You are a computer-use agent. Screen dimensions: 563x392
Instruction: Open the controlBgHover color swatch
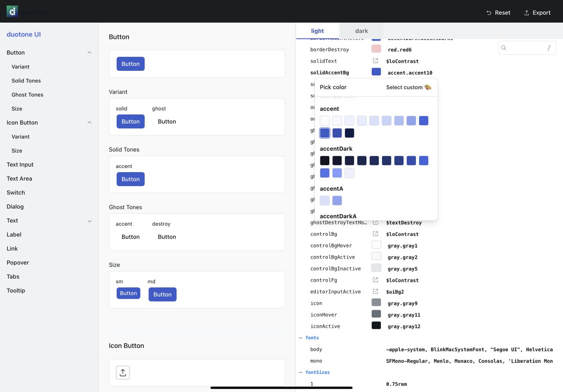point(376,245)
